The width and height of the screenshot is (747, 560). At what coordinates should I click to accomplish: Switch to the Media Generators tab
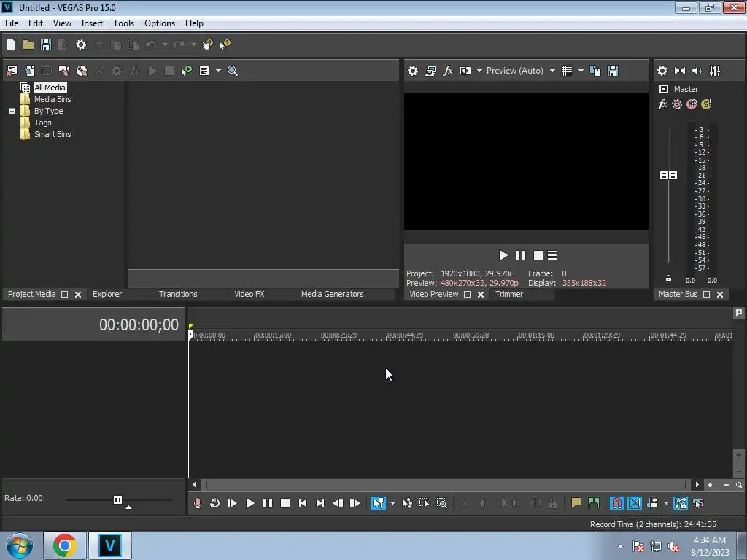[x=333, y=295]
